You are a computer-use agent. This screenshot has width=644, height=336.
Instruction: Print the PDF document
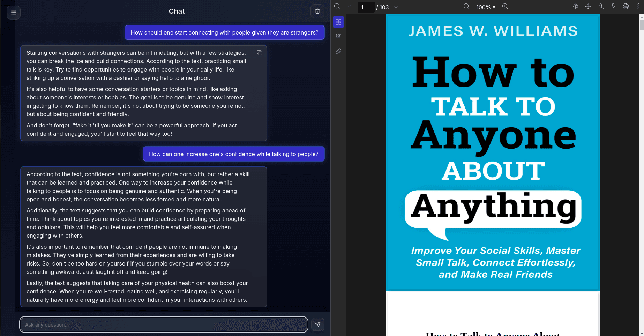point(626,7)
